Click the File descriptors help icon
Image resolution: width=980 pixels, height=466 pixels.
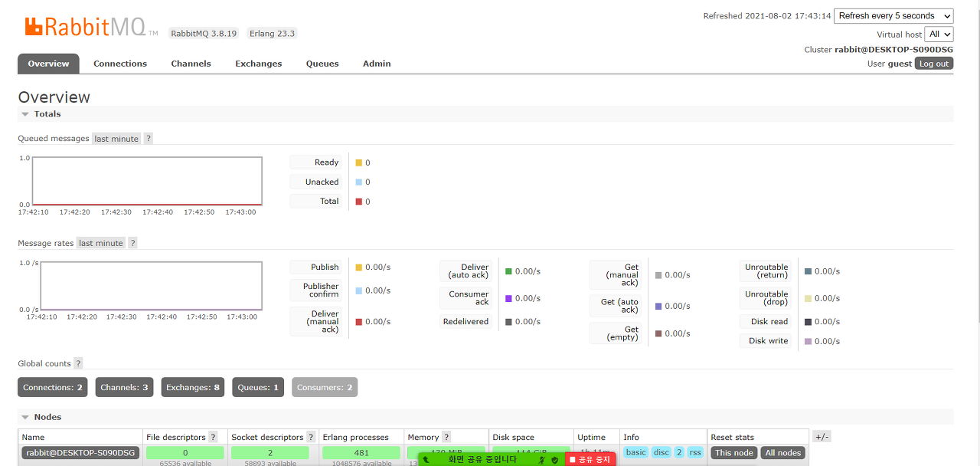click(213, 437)
